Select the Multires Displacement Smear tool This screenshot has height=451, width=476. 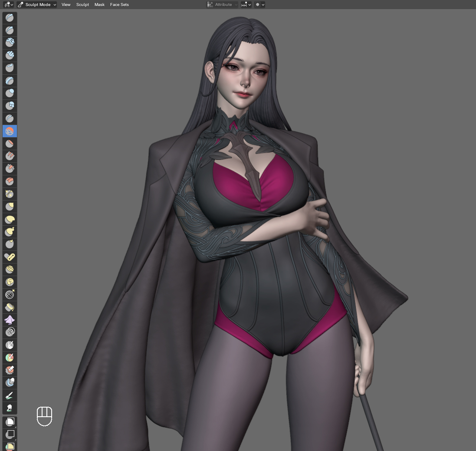pyautogui.click(x=10, y=382)
